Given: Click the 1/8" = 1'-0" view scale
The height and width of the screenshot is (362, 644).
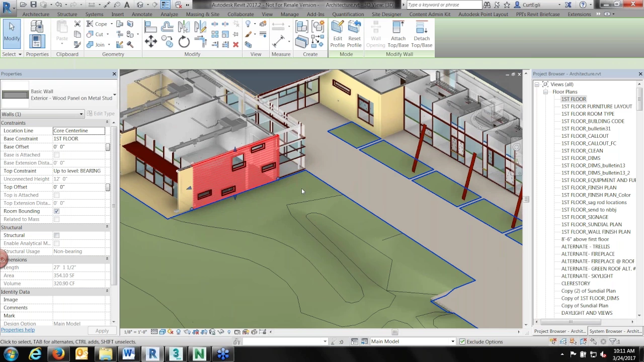Looking at the screenshot, I should point(136,332).
